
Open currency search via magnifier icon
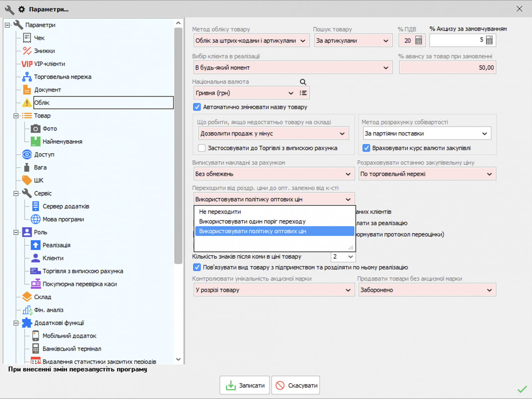[303, 82]
